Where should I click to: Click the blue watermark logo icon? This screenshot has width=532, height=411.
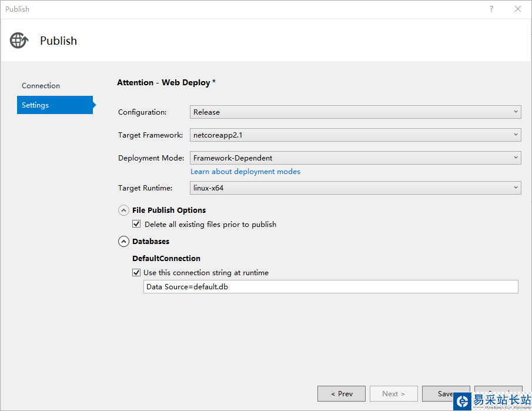(x=463, y=402)
